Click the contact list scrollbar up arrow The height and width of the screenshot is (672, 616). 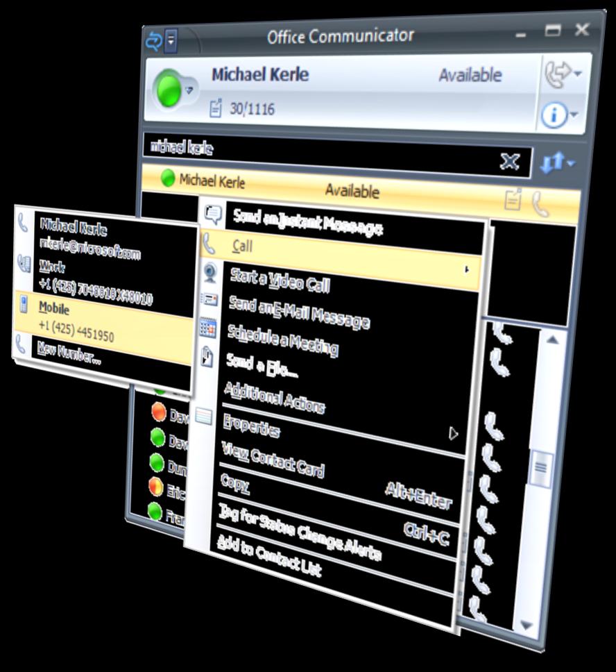(553, 341)
